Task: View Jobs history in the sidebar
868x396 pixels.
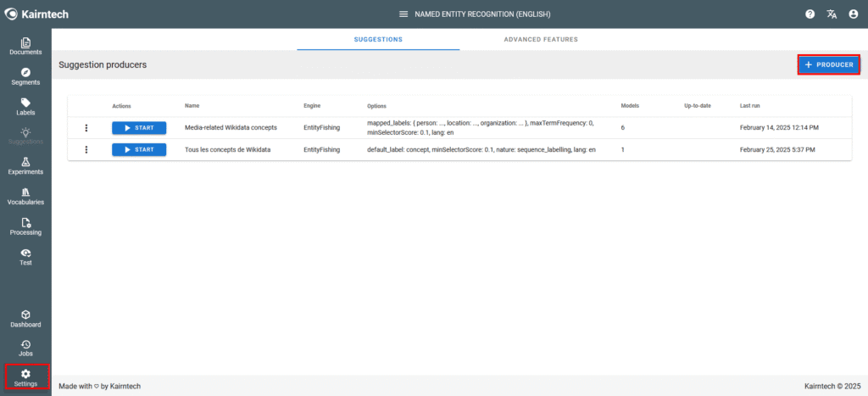Action: 25,348
